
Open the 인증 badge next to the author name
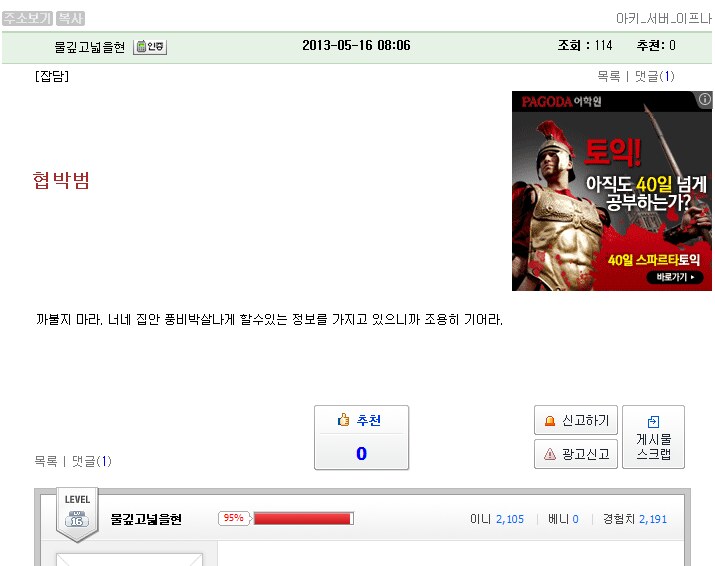tap(150, 47)
